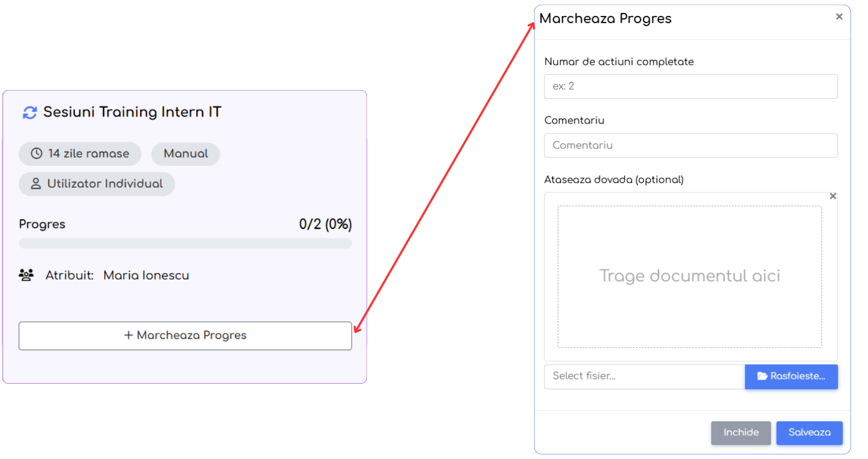Select the Manual badge
This screenshot has height=459, width=868.
(x=185, y=154)
